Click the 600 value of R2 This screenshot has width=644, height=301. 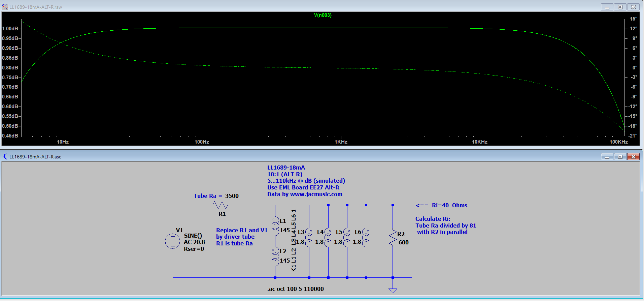point(403,242)
